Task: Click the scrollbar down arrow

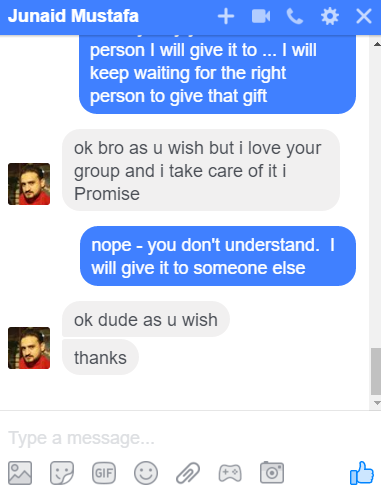Action: 377,403
